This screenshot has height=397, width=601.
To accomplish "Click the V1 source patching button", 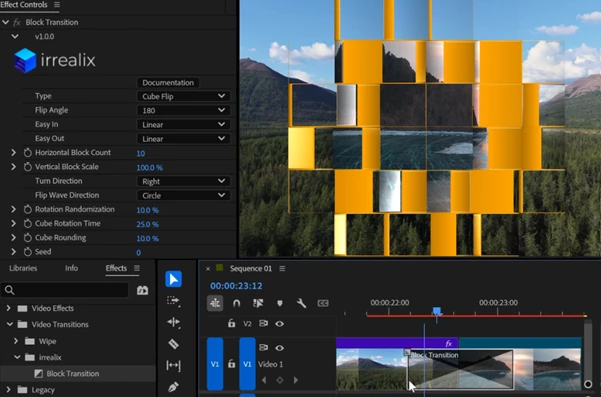I will [215, 364].
